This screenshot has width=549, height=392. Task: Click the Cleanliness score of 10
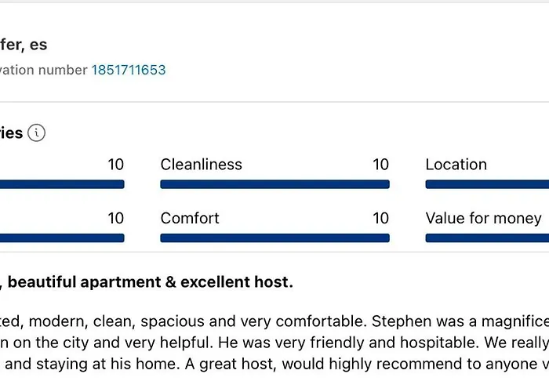click(380, 165)
